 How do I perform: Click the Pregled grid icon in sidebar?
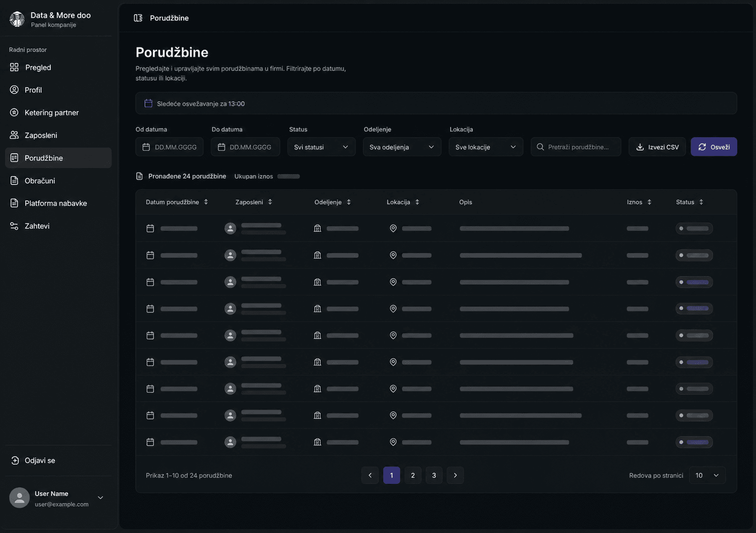point(14,67)
